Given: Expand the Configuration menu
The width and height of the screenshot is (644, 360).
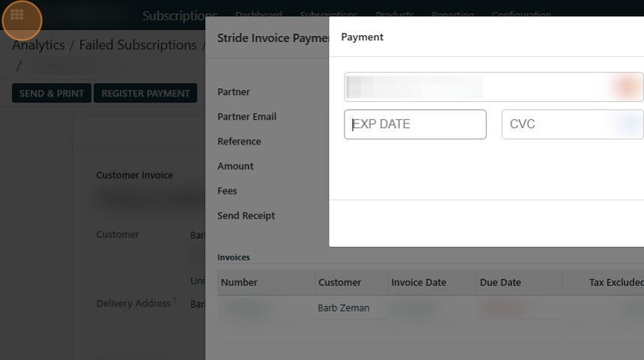Looking at the screenshot, I should click(x=521, y=15).
